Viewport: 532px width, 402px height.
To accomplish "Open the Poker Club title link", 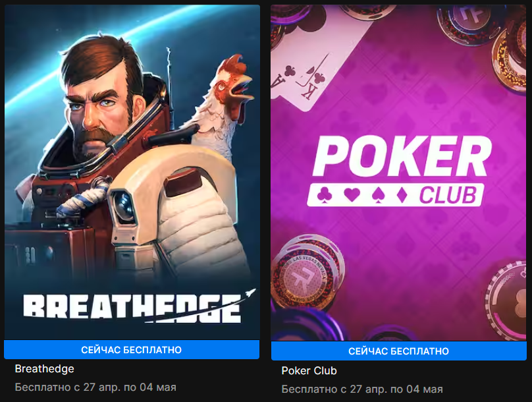I will [309, 370].
